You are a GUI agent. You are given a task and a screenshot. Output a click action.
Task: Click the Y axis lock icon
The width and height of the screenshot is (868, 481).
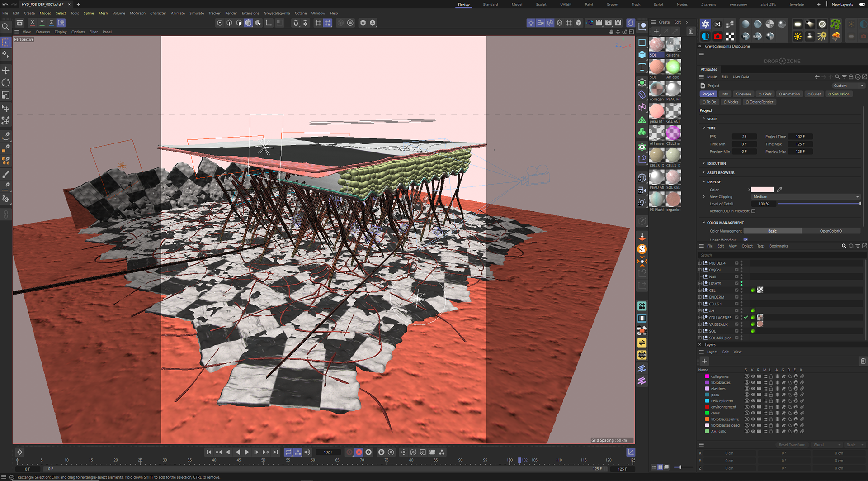tap(42, 23)
